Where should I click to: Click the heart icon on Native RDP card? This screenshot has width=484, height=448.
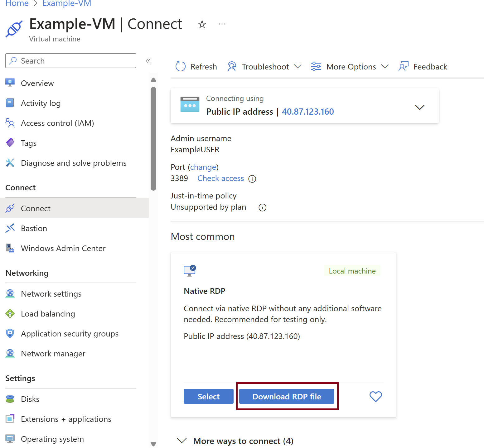(x=375, y=396)
